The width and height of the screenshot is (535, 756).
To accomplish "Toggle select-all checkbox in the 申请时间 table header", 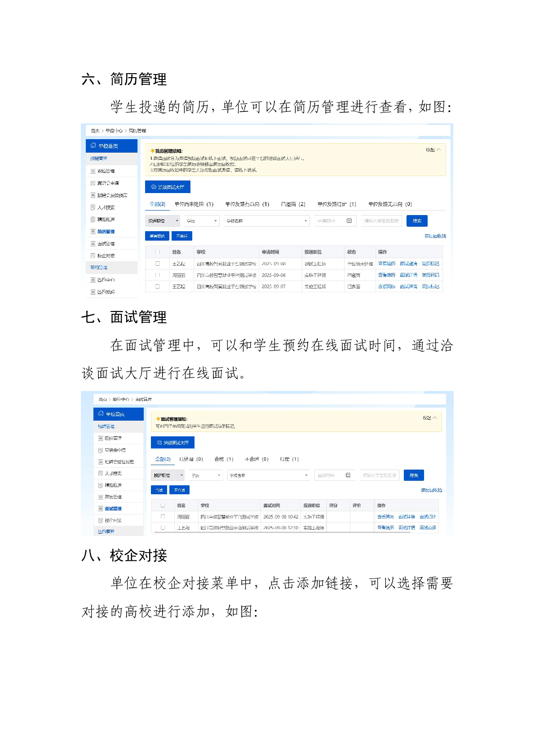I will click(x=157, y=252).
